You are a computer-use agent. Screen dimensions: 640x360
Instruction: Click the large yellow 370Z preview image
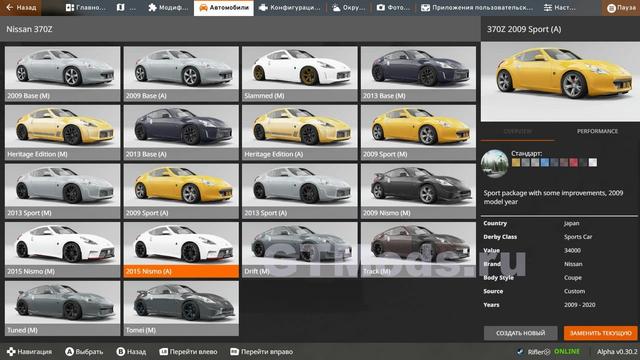560,82
